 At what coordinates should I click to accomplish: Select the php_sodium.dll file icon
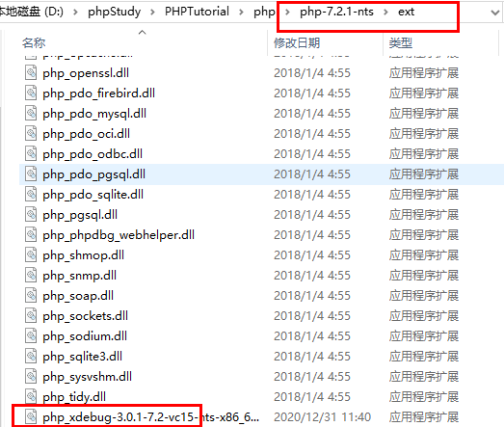(31, 336)
